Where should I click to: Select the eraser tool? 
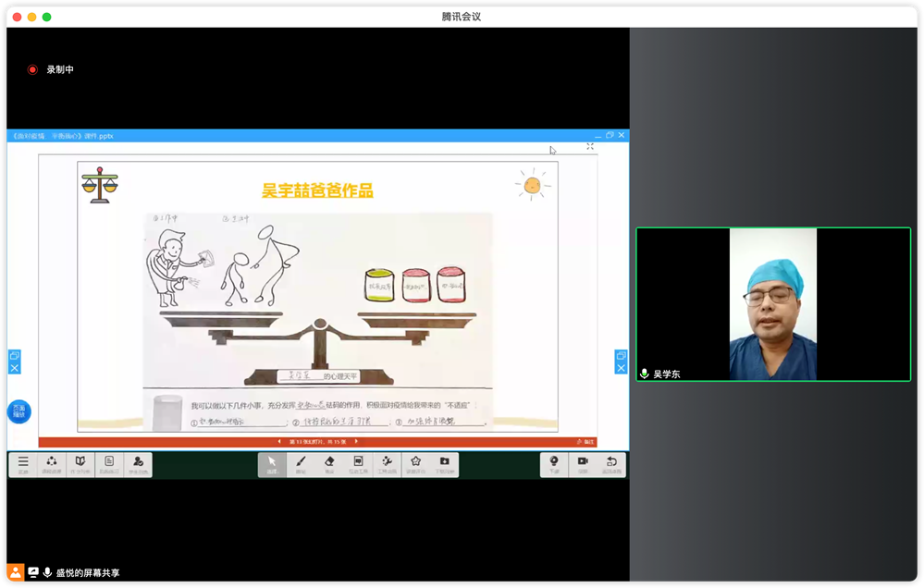click(x=329, y=464)
